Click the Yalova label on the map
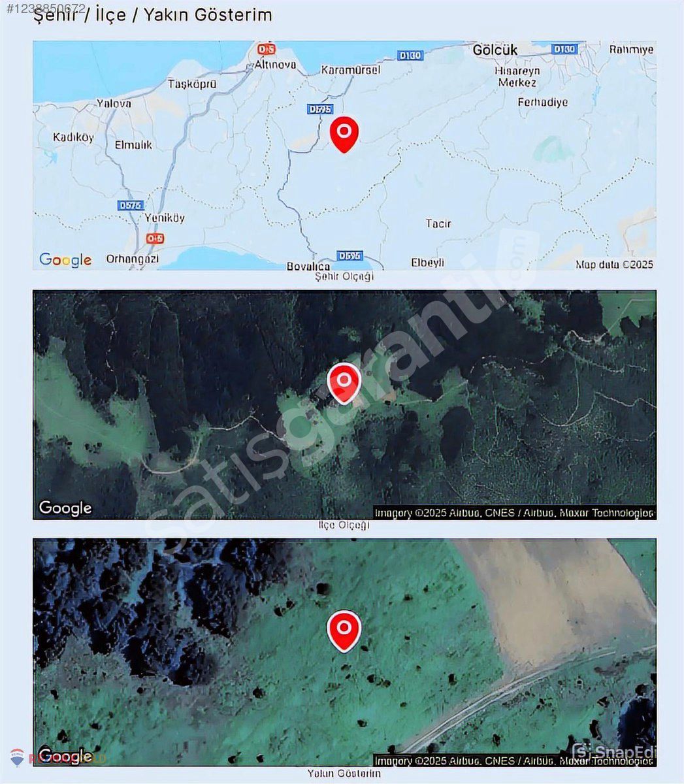684x784 pixels. point(114,103)
